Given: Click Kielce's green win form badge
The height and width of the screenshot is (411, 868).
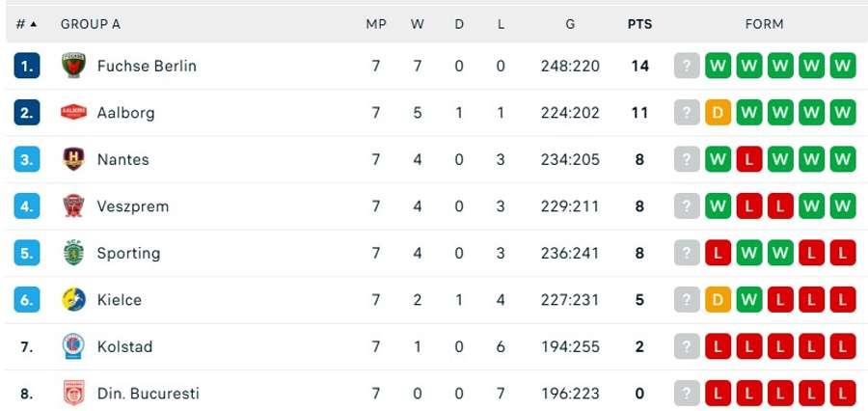Looking at the screenshot, I should click(748, 300).
